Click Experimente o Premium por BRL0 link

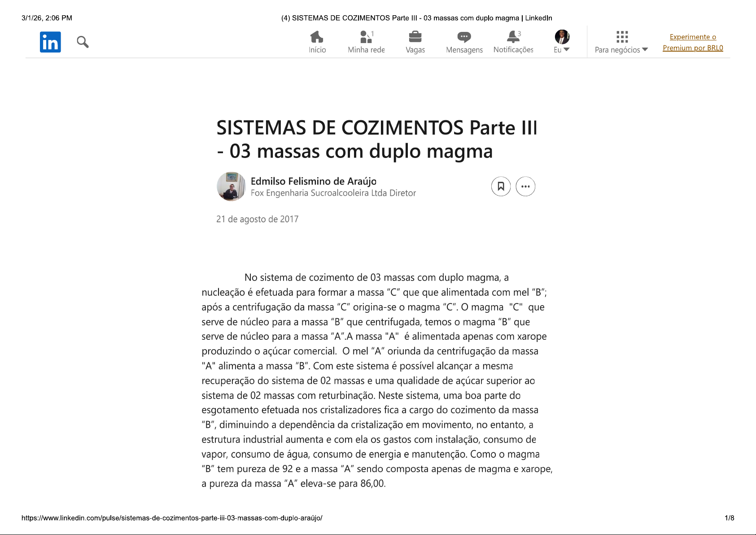693,42
